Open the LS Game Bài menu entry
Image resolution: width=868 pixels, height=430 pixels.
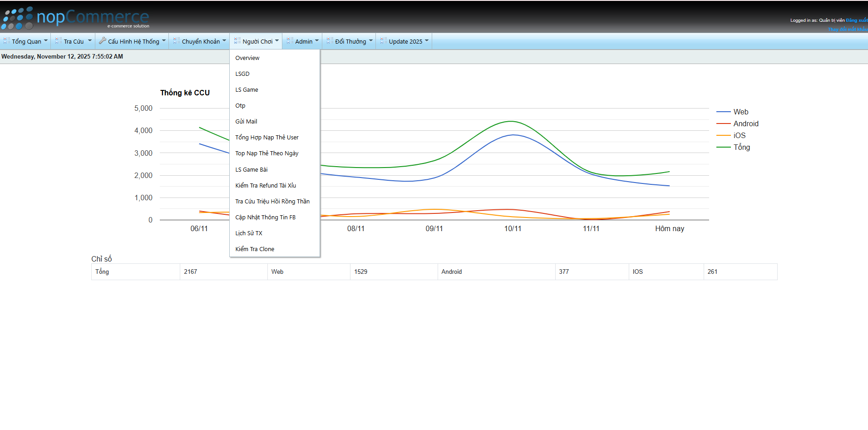click(x=252, y=170)
